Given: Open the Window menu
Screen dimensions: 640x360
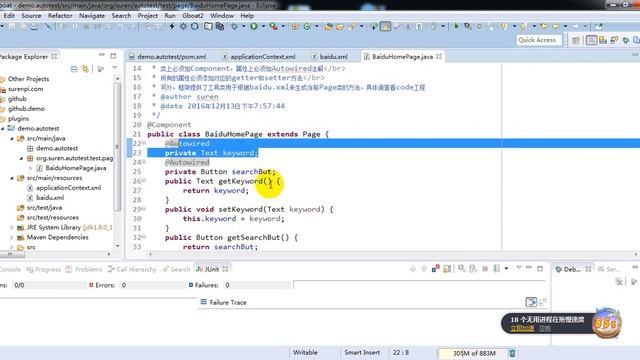Looking at the screenshot, I should (x=222, y=16).
